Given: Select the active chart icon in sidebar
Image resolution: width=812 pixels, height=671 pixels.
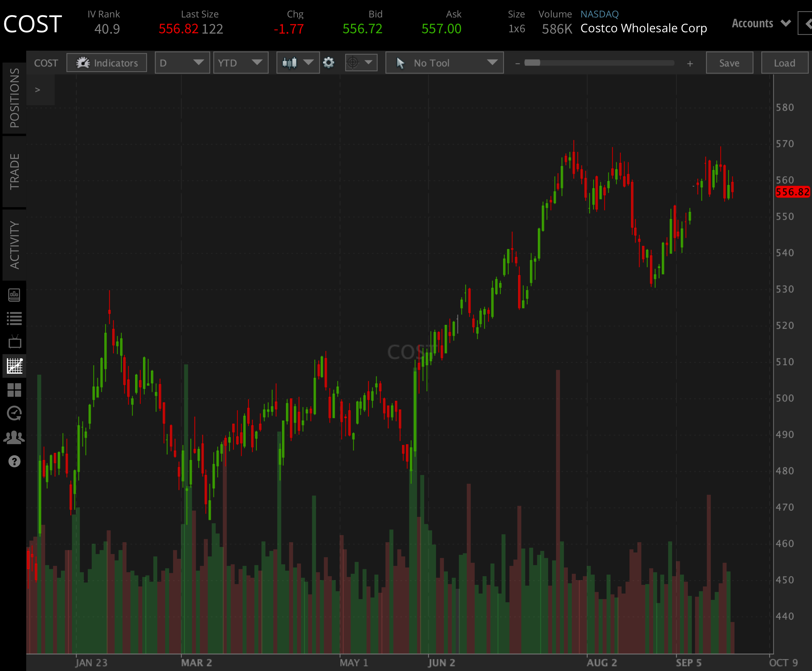Looking at the screenshot, I should click(x=14, y=366).
